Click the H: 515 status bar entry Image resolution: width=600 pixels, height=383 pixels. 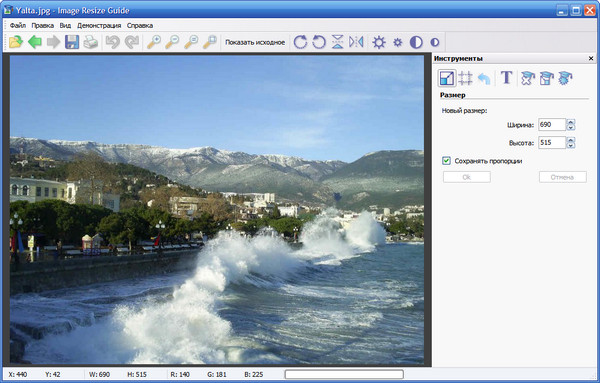coord(137,374)
